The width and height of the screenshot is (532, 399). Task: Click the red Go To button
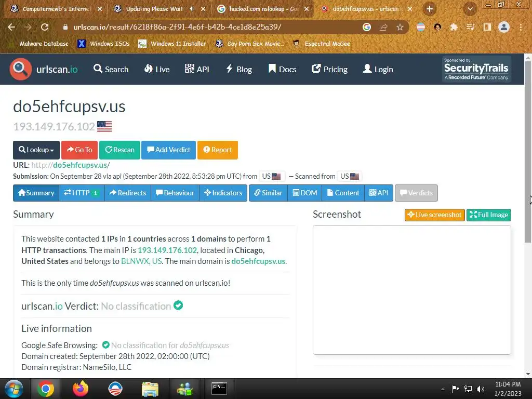click(79, 150)
